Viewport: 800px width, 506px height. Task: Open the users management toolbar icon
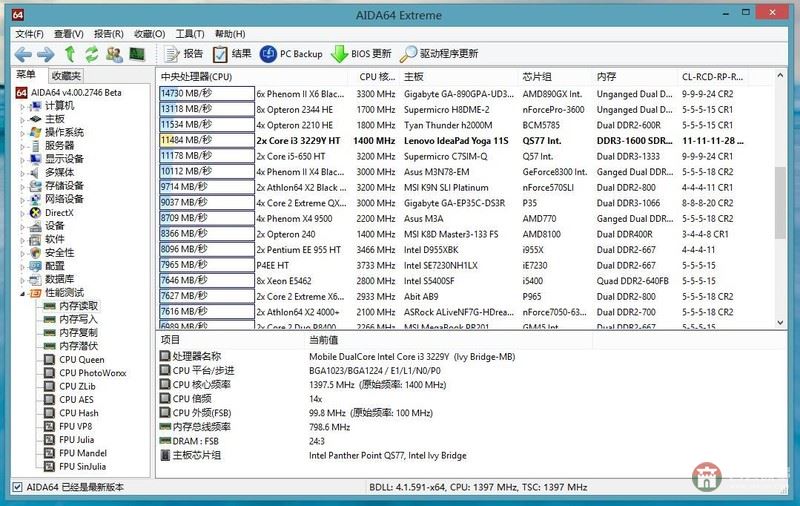point(114,54)
